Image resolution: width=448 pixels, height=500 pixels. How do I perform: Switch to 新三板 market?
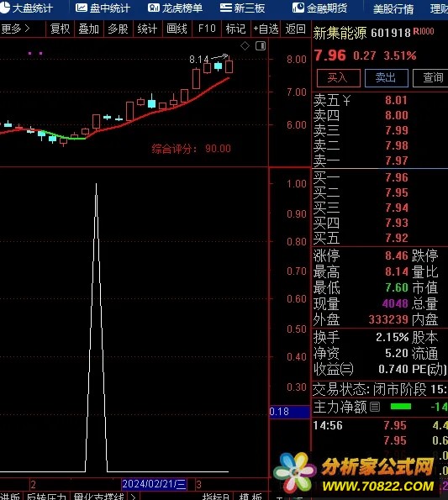[242, 8]
